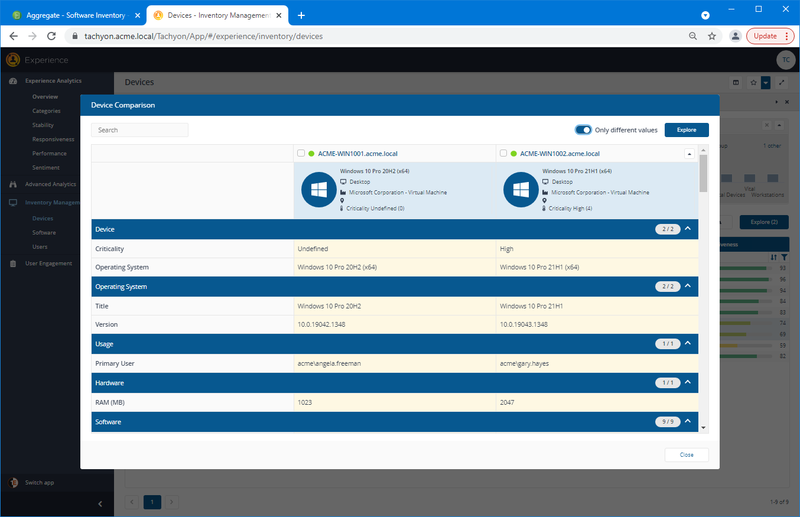Select Sentiment in sidebar
Screen dimensions: 800x517
(x=45, y=167)
